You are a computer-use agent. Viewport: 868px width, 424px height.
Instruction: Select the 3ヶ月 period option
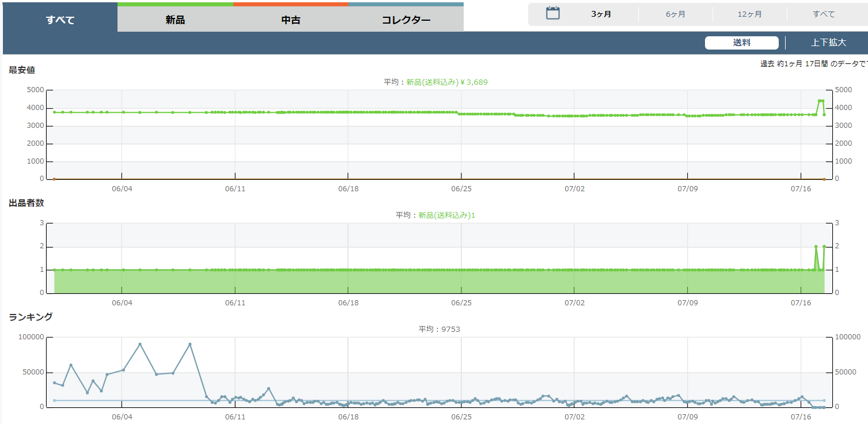pos(601,14)
